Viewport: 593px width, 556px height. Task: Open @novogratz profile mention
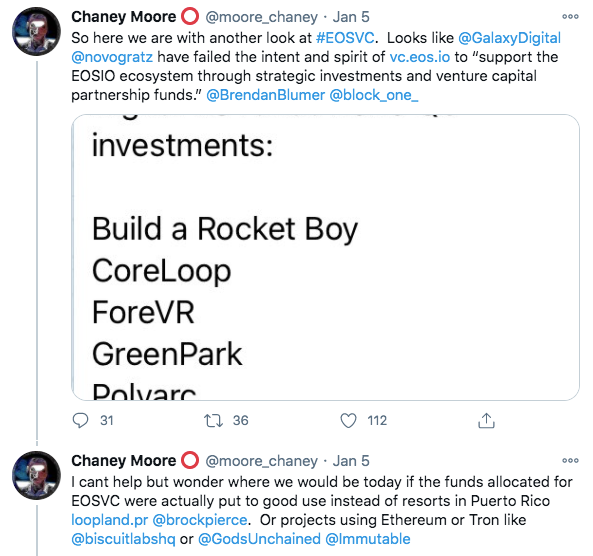coord(112,57)
